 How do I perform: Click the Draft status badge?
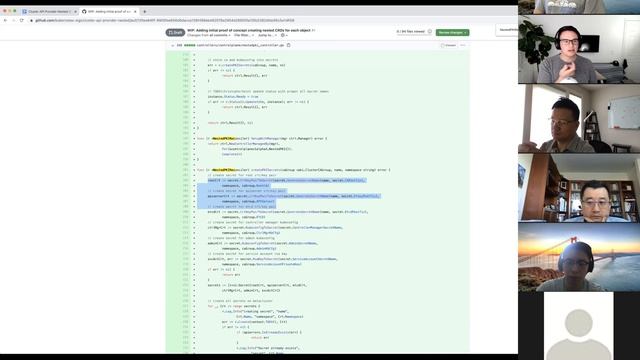[175, 32]
